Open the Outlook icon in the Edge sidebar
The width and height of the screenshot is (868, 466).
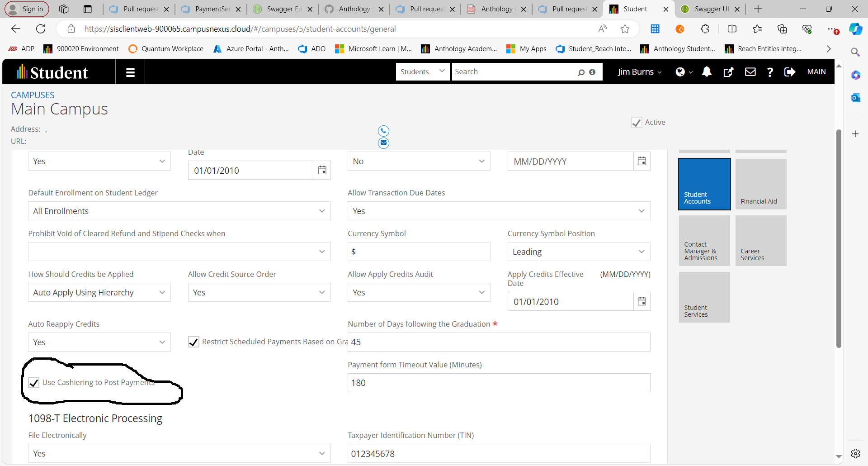855,98
